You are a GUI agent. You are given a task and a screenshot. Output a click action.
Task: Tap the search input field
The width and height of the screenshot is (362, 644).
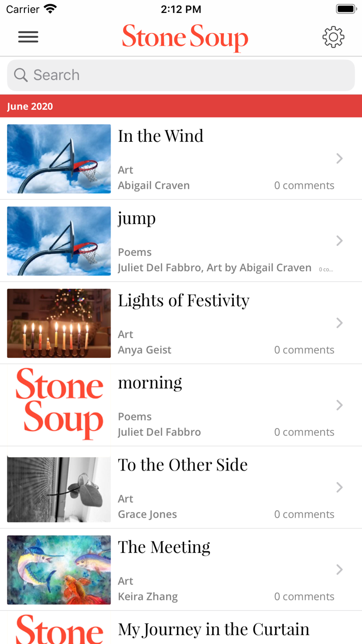[x=181, y=75]
